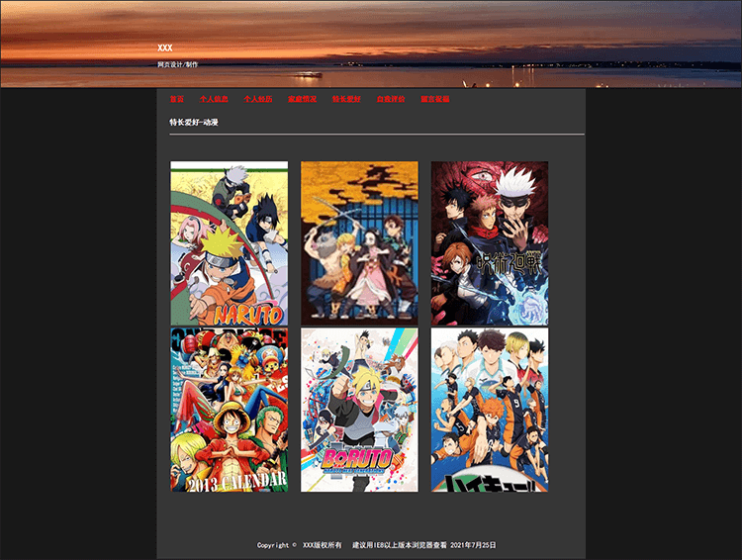Click the Naruto poster thumbnail
The height and width of the screenshot is (560, 742).
tap(230, 243)
